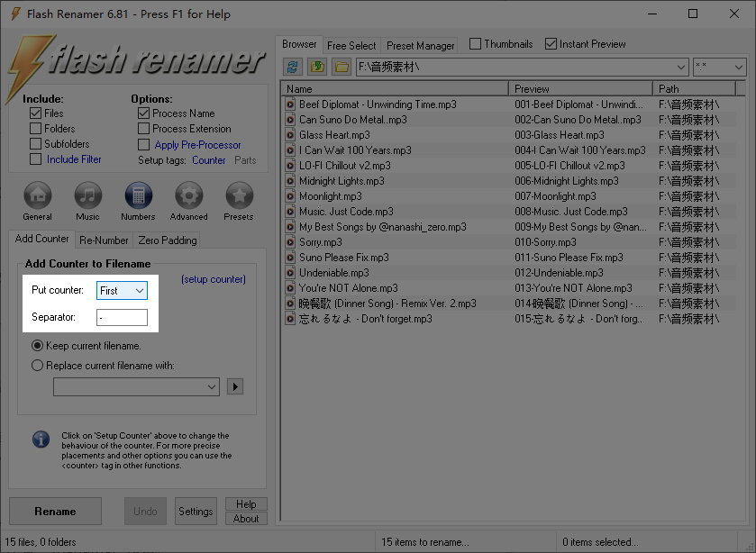The image size is (756, 553).
Task: Select Replace current filename with option
Action: coord(37,366)
